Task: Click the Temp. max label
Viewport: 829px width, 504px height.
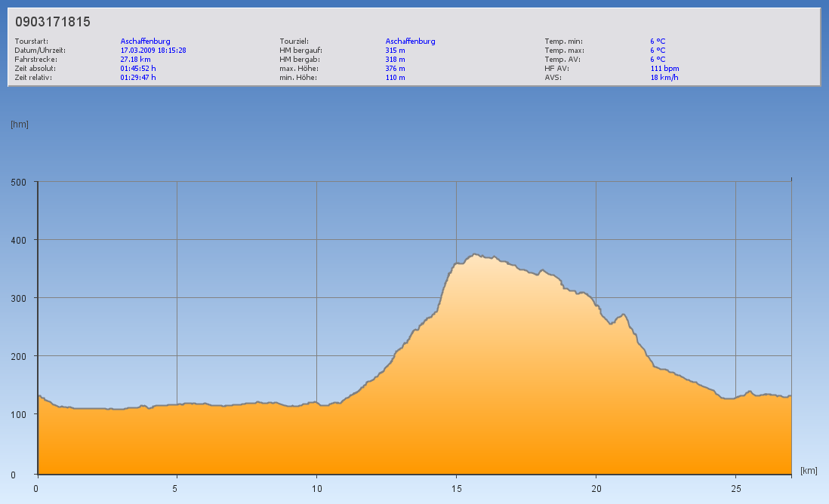Action: tap(564, 51)
